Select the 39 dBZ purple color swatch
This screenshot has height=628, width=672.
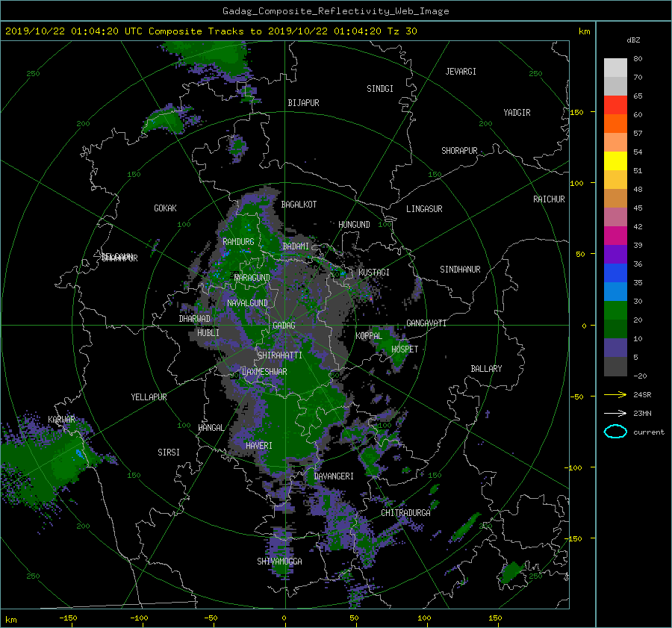point(615,254)
